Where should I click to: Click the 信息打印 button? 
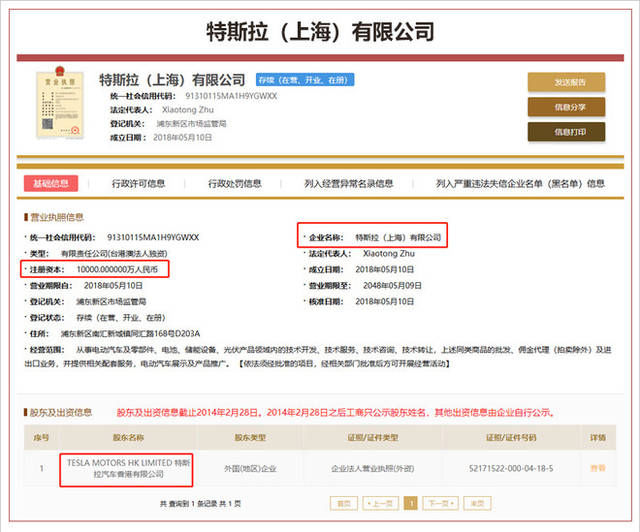(x=566, y=132)
